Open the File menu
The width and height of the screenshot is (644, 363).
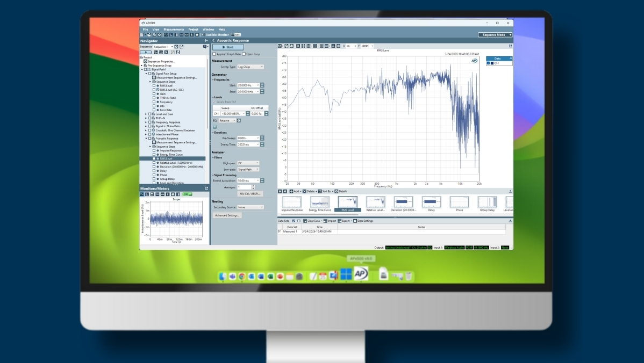point(145,30)
